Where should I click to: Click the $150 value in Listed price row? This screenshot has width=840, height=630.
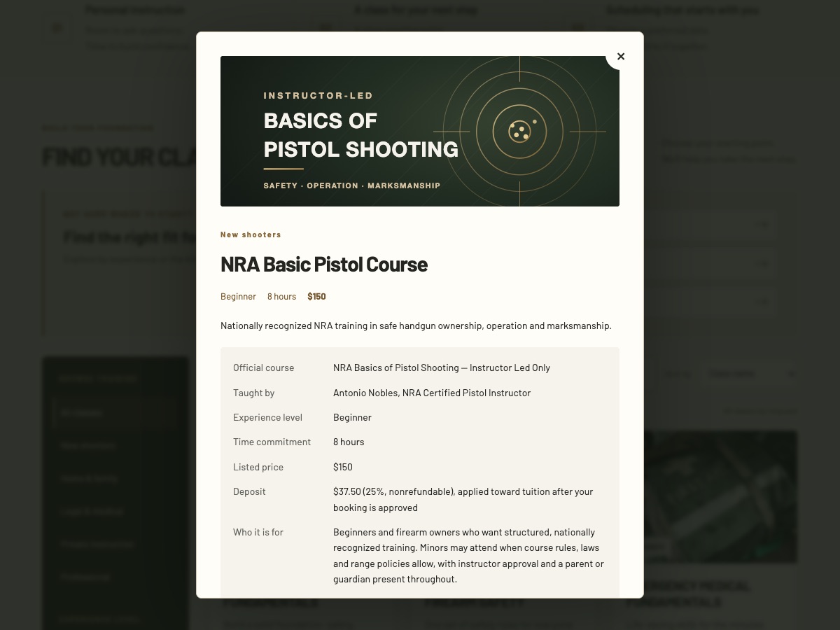coord(343,467)
